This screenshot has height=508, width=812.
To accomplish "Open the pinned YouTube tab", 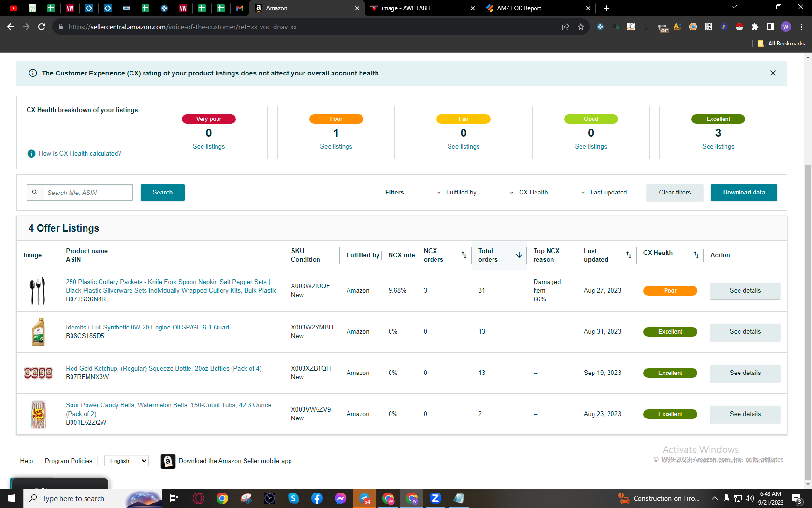I will click(14, 8).
